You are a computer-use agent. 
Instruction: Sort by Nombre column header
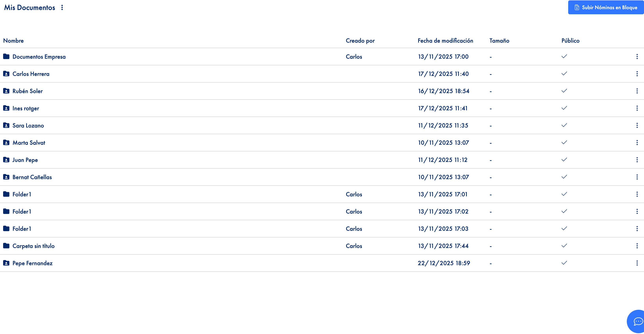point(13,40)
